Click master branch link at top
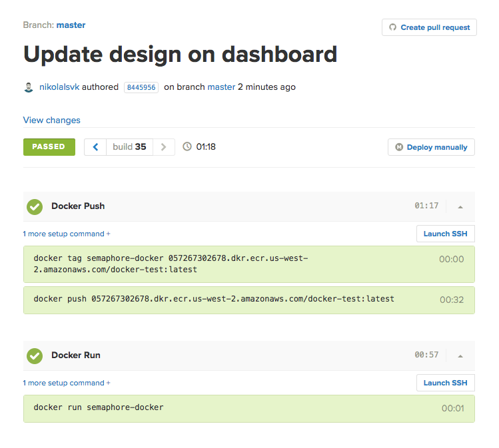 point(71,25)
